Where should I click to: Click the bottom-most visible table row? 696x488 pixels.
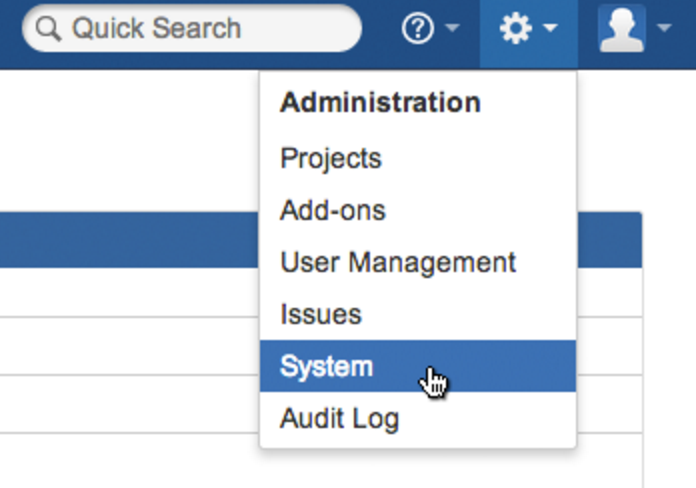point(120,461)
